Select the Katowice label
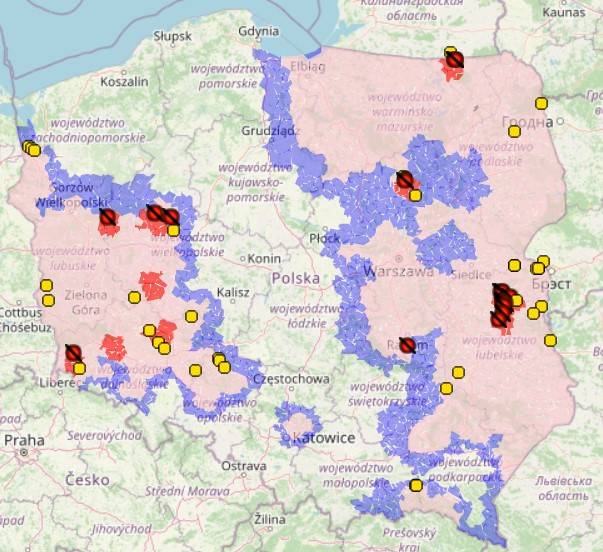The height and width of the screenshot is (552, 603). pos(324,438)
